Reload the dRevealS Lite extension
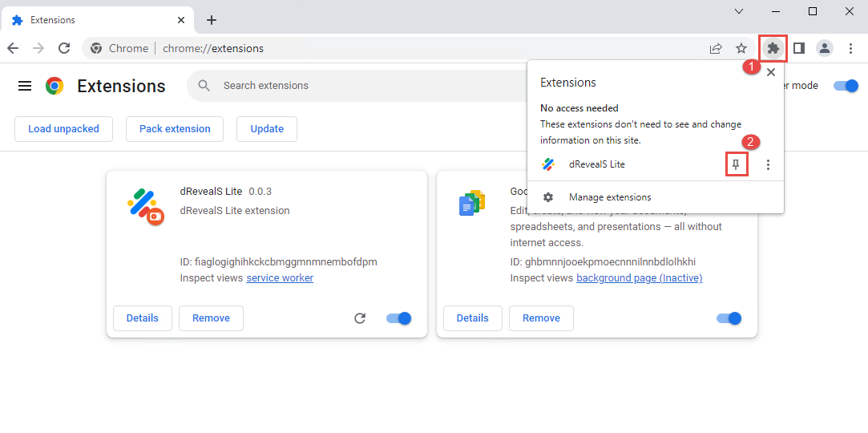The height and width of the screenshot is (433, 868). pos(360,318)
